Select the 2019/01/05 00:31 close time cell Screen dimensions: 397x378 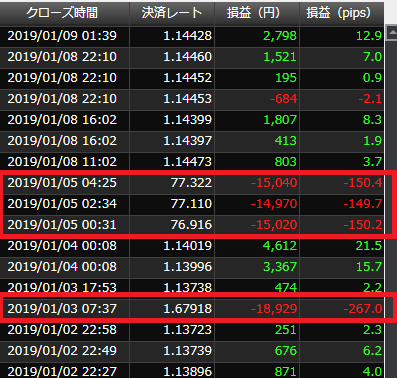62,224
